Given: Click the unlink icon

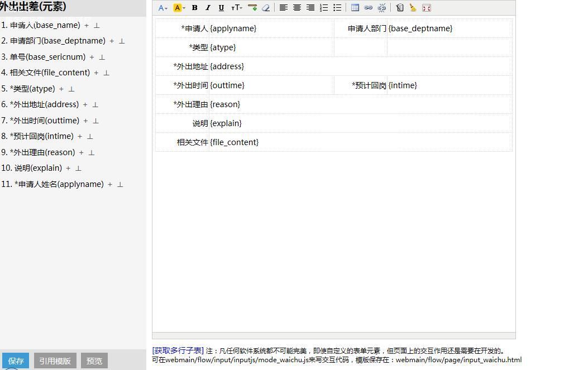Looking at the screenshot, I should coord(382,8).
